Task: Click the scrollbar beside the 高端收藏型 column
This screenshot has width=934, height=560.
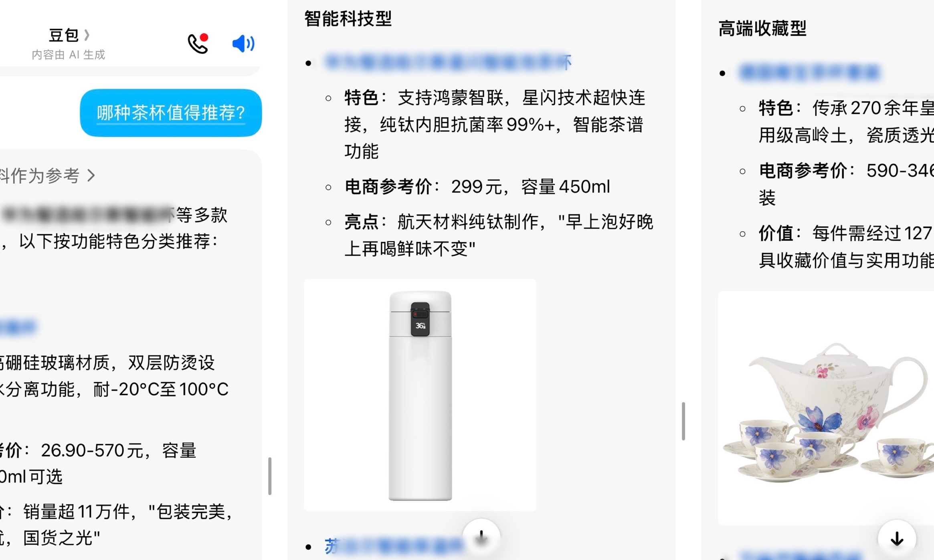Action: 683,421
